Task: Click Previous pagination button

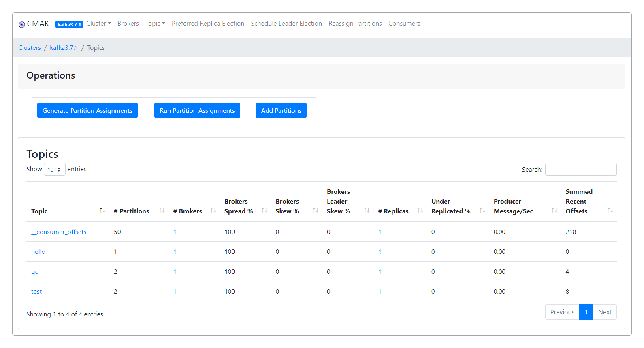Action: 562,312
